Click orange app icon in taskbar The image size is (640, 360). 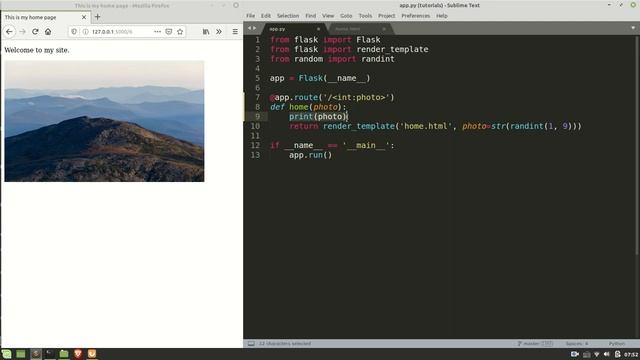click(92, 354)
